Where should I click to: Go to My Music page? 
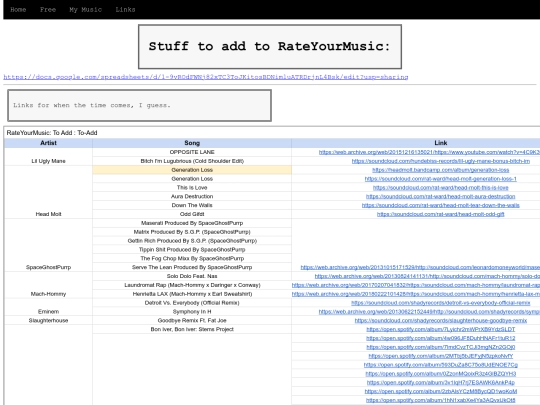tap(85, 10)
